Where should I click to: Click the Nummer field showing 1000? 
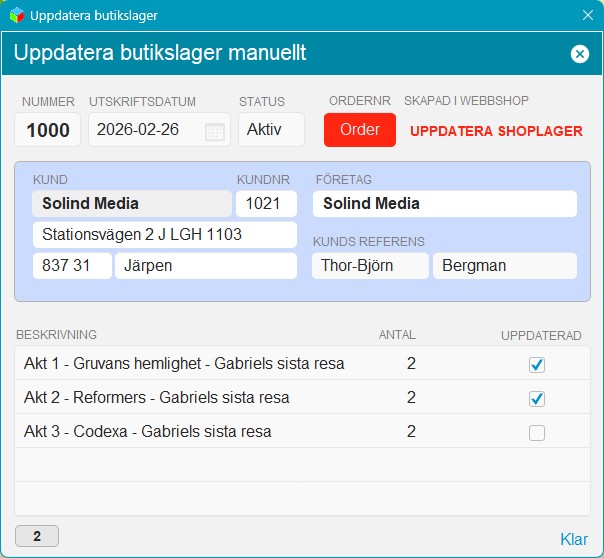[47, 129]
